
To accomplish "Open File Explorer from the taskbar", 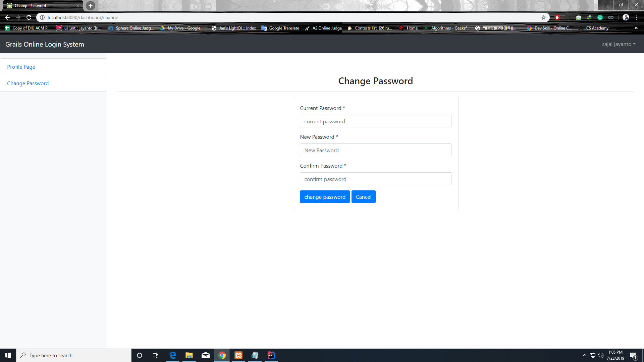I will coord(189,355).
